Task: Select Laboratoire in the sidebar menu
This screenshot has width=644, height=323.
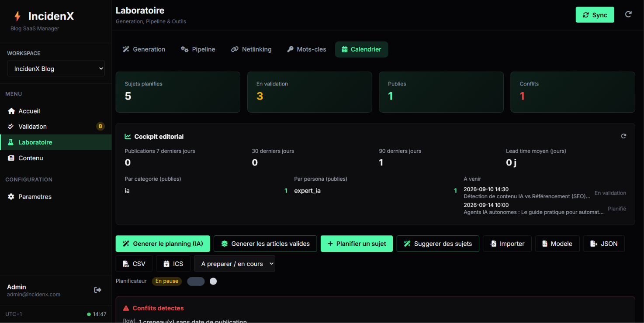Action: point(56,142)
